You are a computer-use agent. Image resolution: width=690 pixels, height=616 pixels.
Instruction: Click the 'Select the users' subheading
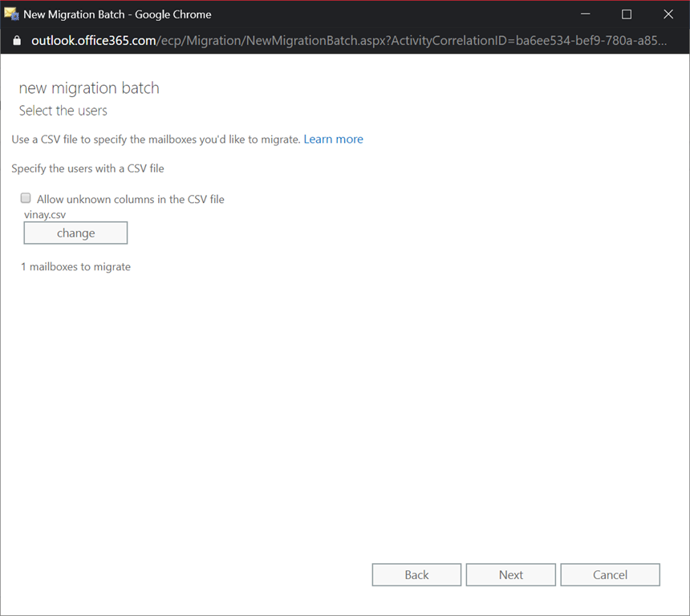tap(63, 111)
